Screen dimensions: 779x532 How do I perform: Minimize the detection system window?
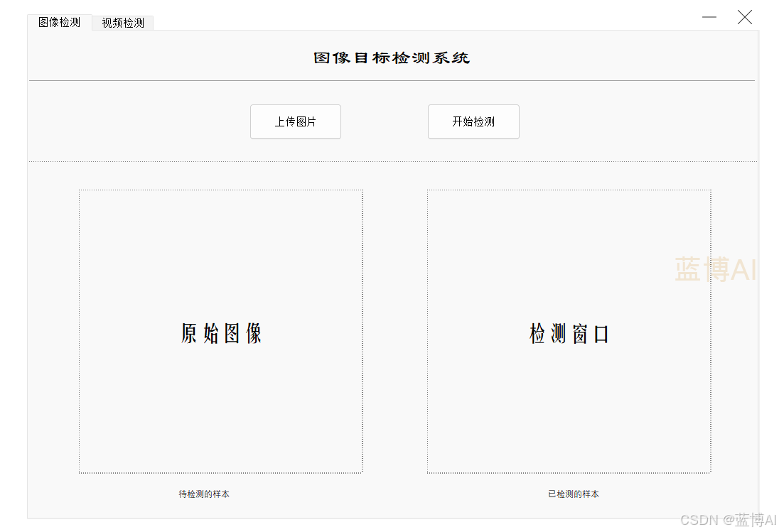[x=709, y=17]
